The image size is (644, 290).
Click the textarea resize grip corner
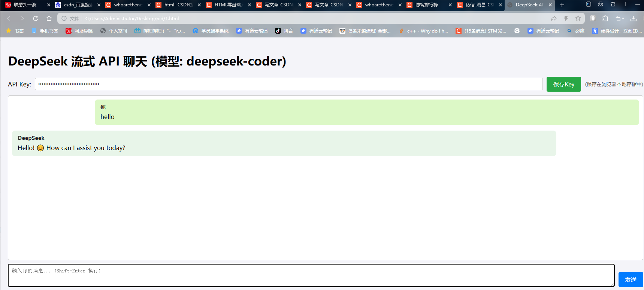pyautogui.click(x=612, y=284)
